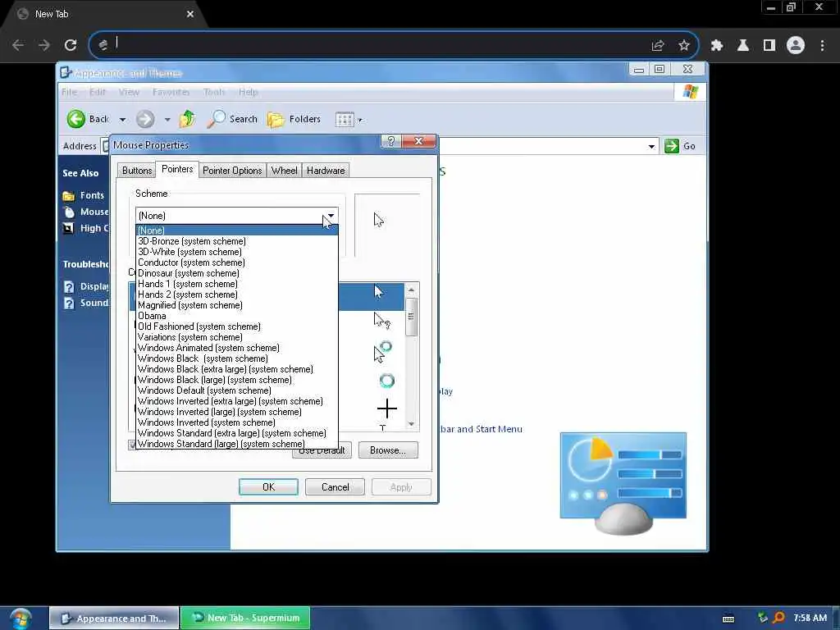The image size is (840, 630).
Task: Choose Windows Inverted (large) scheme
Action: pos(236,412)
